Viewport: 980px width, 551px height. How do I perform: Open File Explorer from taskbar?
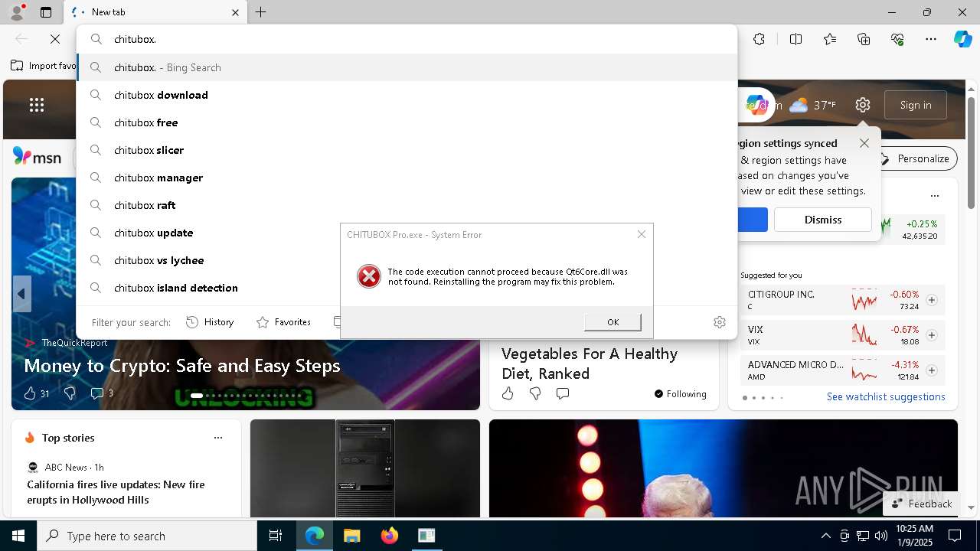tap(351, 536)
